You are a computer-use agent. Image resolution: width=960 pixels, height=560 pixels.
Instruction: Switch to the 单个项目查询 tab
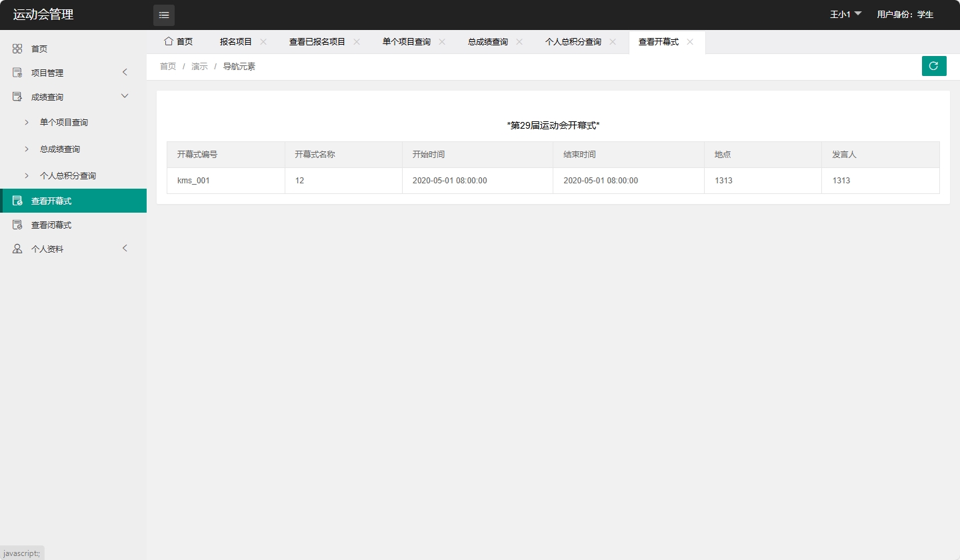pyautogui.click(x=407, y=41)
